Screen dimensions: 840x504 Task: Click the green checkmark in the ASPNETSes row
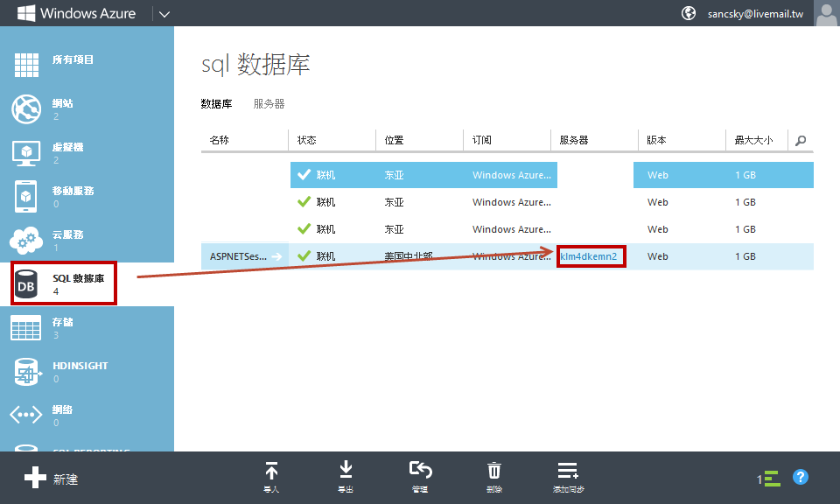click(x=304, y=256)
